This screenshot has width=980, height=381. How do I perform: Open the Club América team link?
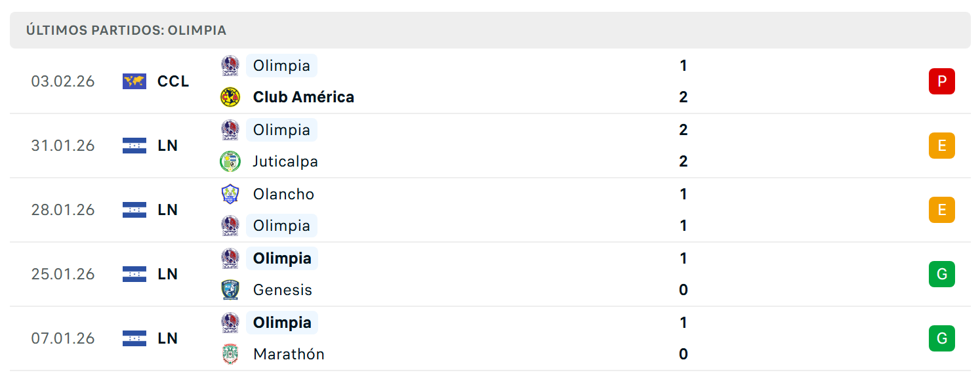(x=304, y=97)
